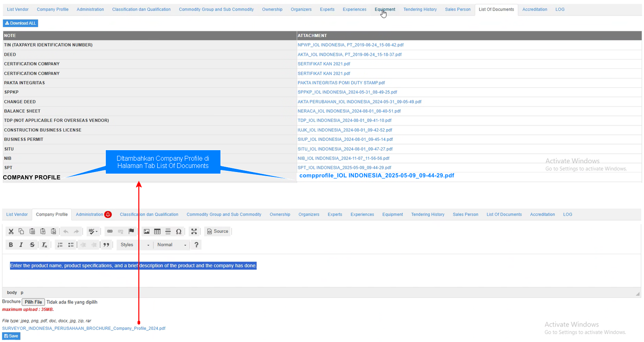
Task: Toggle italic formatting
Action: tap(21, 245)
